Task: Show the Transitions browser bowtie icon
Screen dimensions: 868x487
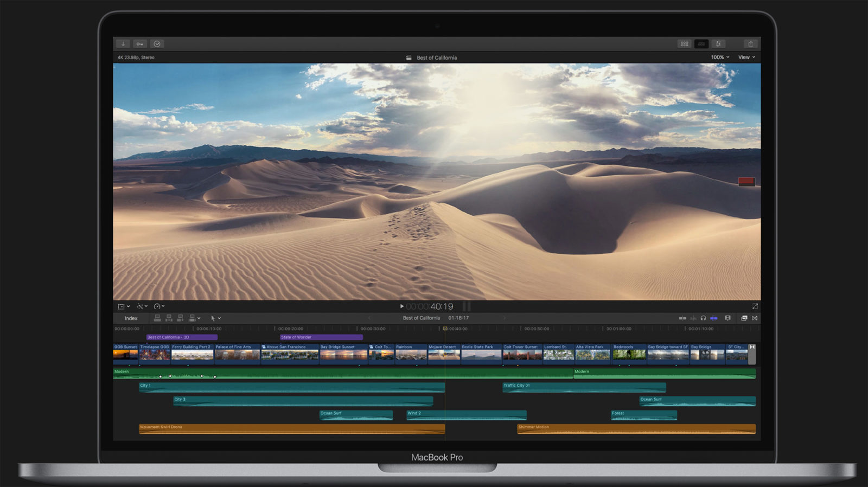Action: pos(755,318)
